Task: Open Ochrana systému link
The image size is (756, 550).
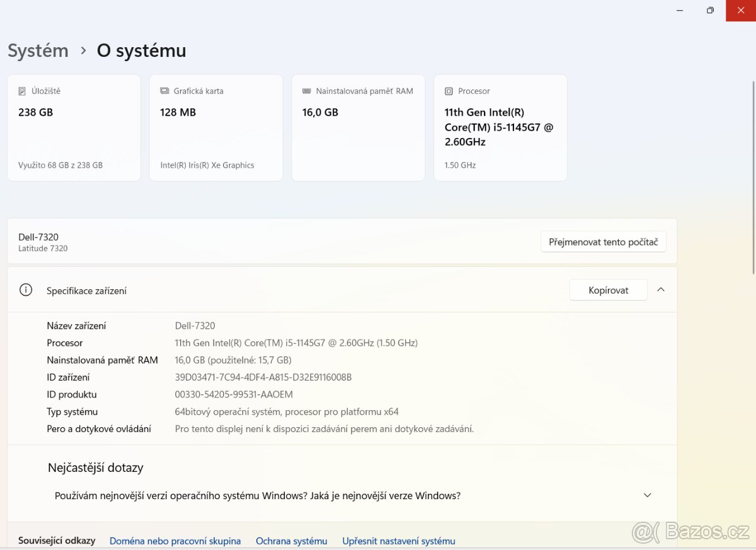Action: 291,541
